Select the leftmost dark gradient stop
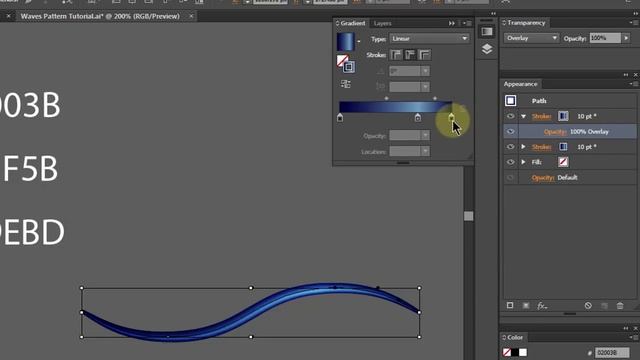 (x=340, y=118)
